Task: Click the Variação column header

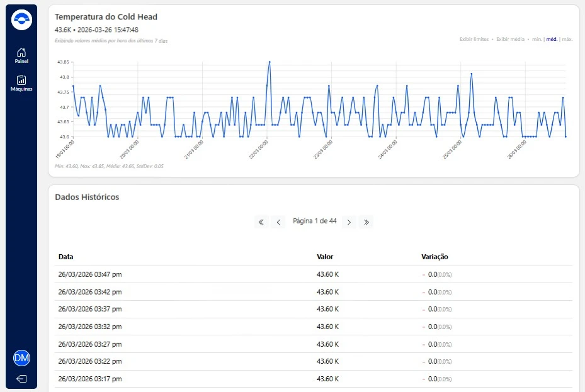Action: [434, 257]
